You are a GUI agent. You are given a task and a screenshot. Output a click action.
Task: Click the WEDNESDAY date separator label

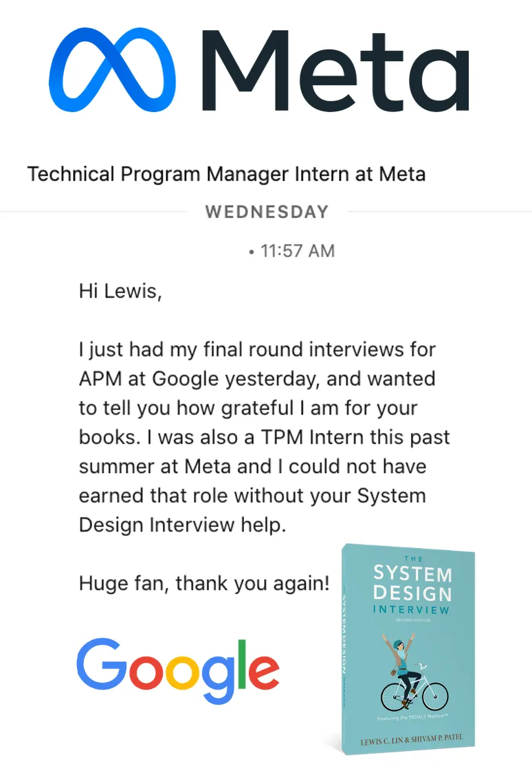(267, 212)
